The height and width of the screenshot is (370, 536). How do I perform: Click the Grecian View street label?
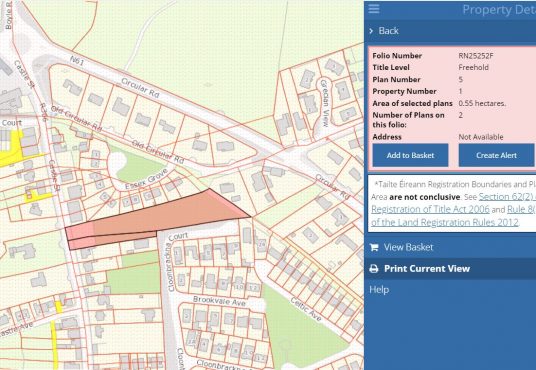point(324,103)
